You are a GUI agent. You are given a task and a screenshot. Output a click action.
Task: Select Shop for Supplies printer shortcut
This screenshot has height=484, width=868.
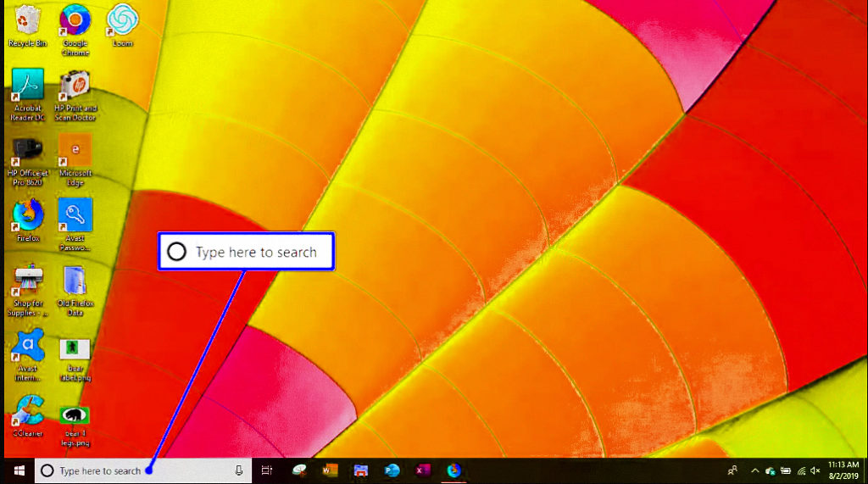[x=28, y=291]
